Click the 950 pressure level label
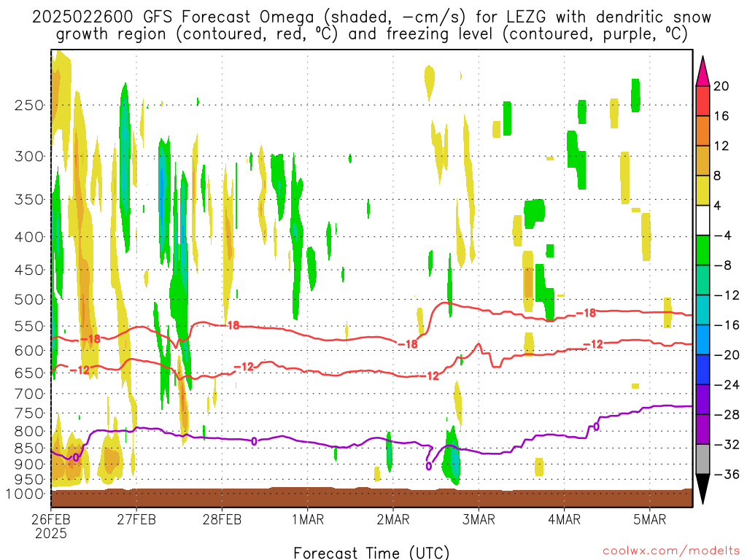 tap(29, 480)
